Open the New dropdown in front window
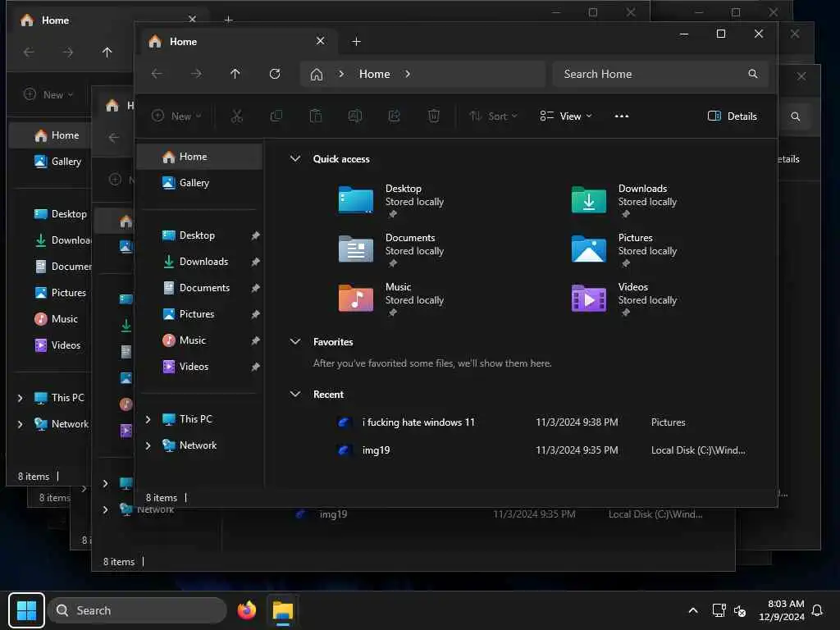Viewport: 840px width, 630px height. [x=176, y=116]
